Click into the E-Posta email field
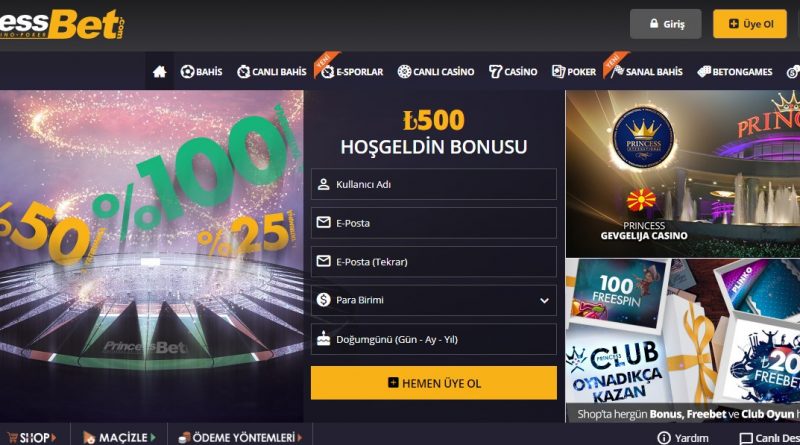 [434, 223]
